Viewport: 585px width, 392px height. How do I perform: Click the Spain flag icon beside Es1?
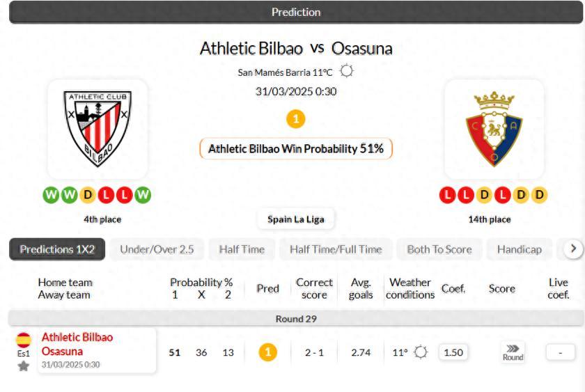[x=24, y=340]
